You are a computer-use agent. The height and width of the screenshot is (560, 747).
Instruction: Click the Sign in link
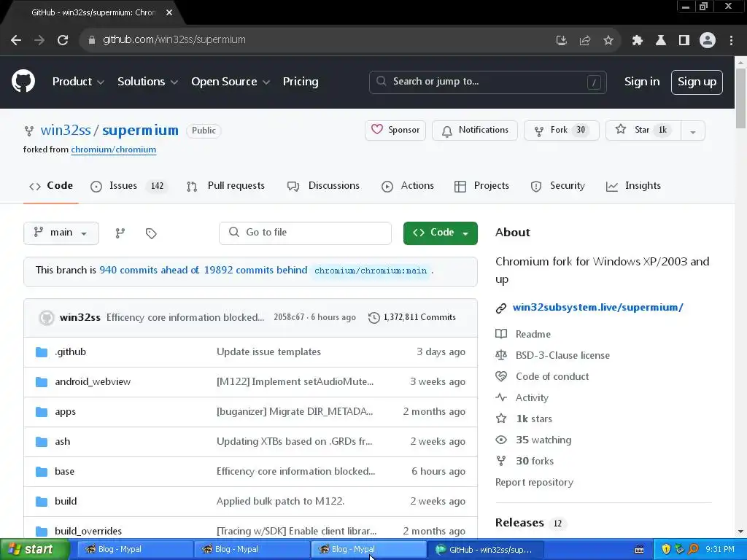pyautogui.click(x=642, y=82)
